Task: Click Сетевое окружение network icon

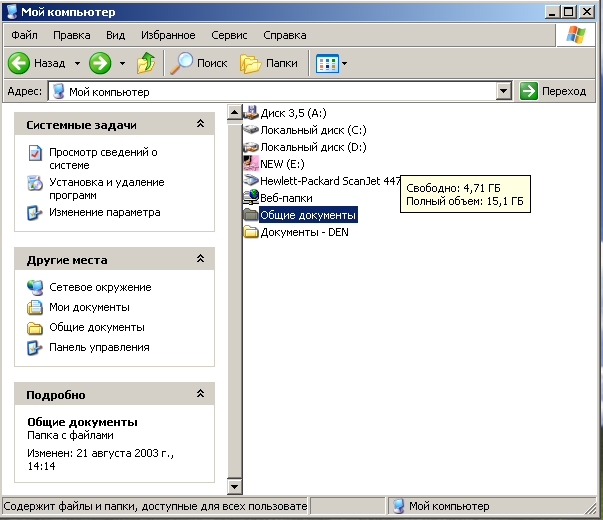Action: pyautogui.click(x=35, y=287)
